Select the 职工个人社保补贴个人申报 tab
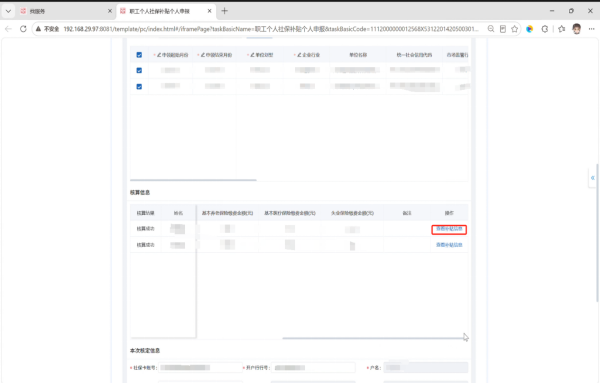Screen dimensions: 600x383 (166, 11)
